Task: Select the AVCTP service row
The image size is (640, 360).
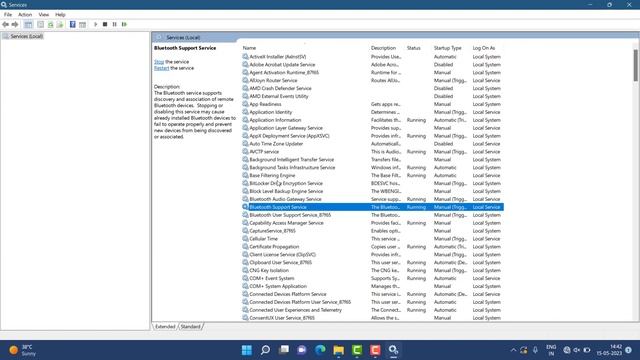Action: coord(373,151)
